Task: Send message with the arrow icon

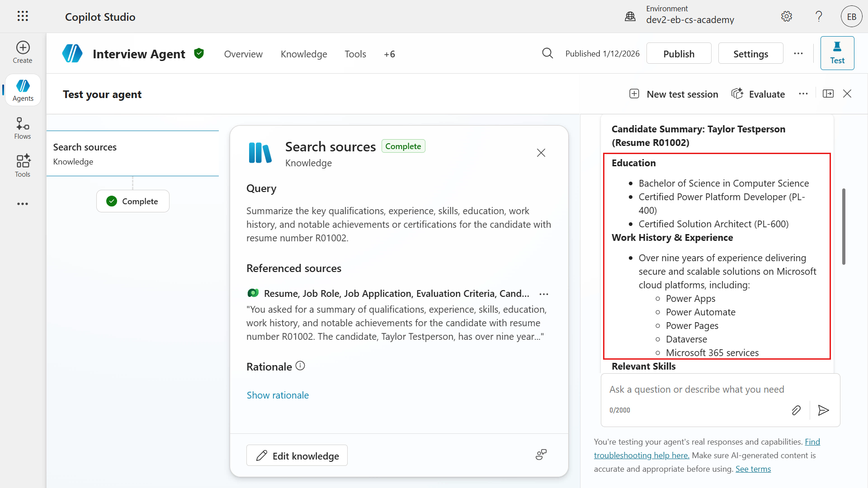Action: [823, 410]
